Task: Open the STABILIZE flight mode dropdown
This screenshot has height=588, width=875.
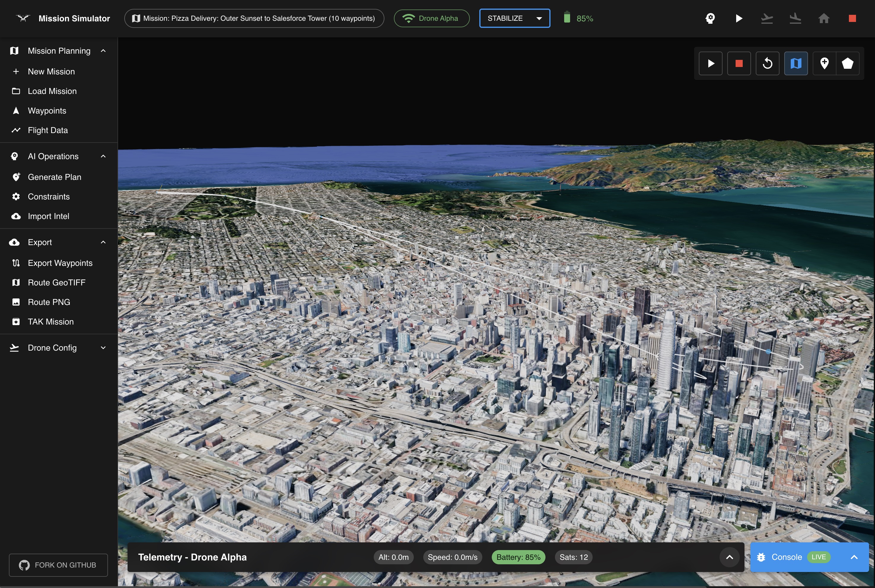Action: pyautogui.click(x=514, y=18)
